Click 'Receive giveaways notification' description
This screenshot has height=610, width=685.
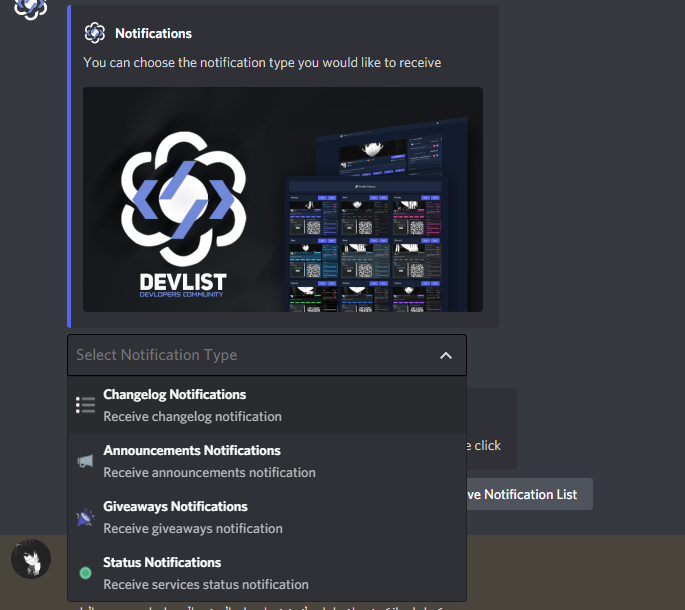[193, 528]
